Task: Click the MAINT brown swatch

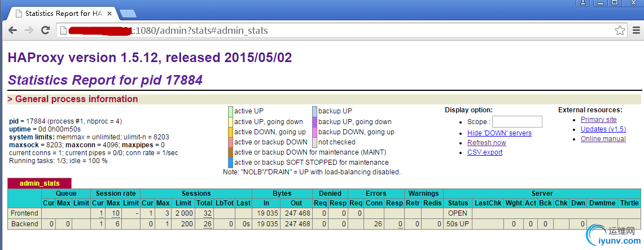Action: pos(230,152)
